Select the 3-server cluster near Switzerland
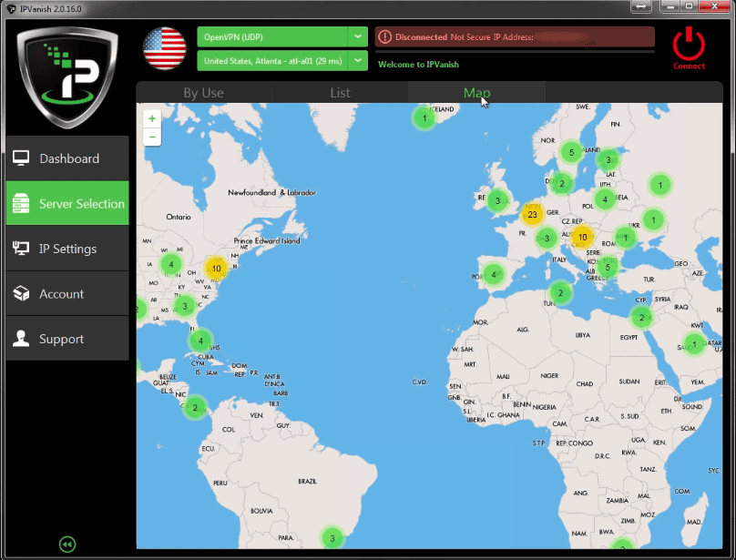The image size is (736, 560). pos(547,239)
